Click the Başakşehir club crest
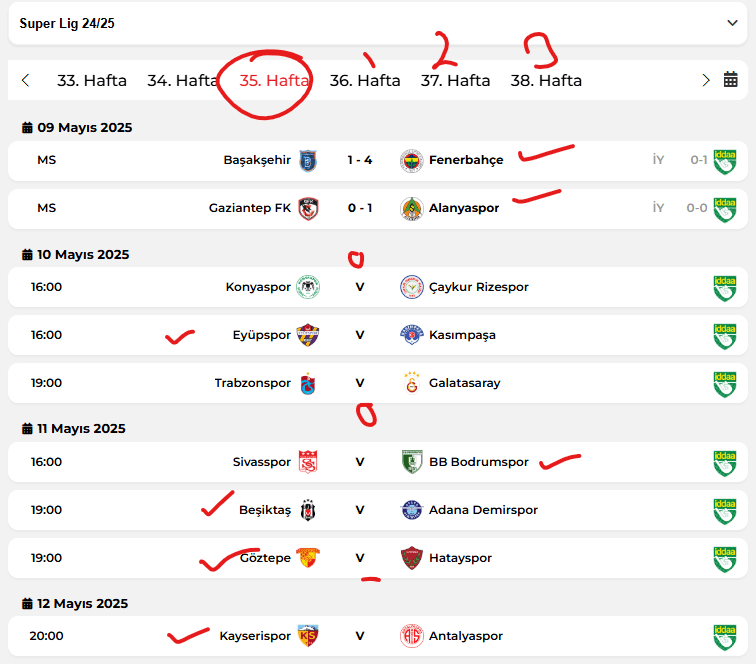 pos(308,160)
